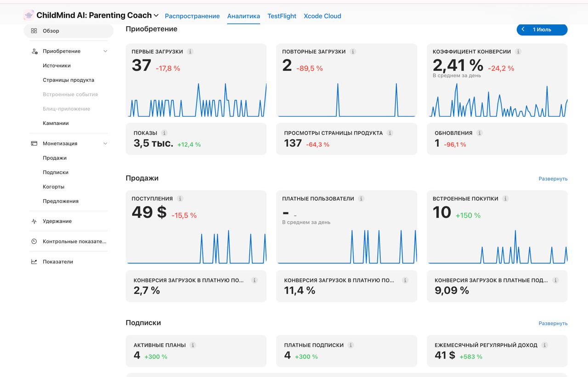Viewport: 588px width, 377px height.
Task: Open the TestFlight tab
Action: (282, 16)
